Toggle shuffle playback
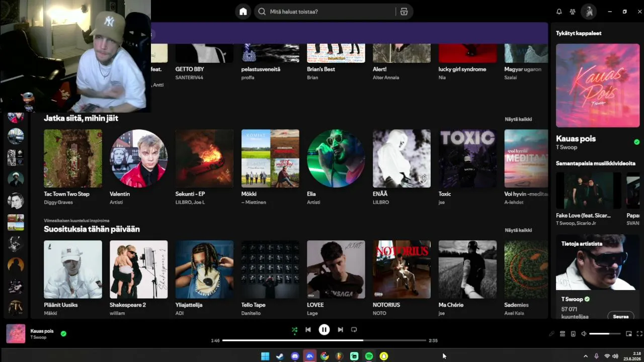This screenshot has height=362, width=644. pyautogui.click(x=294, y=330)
